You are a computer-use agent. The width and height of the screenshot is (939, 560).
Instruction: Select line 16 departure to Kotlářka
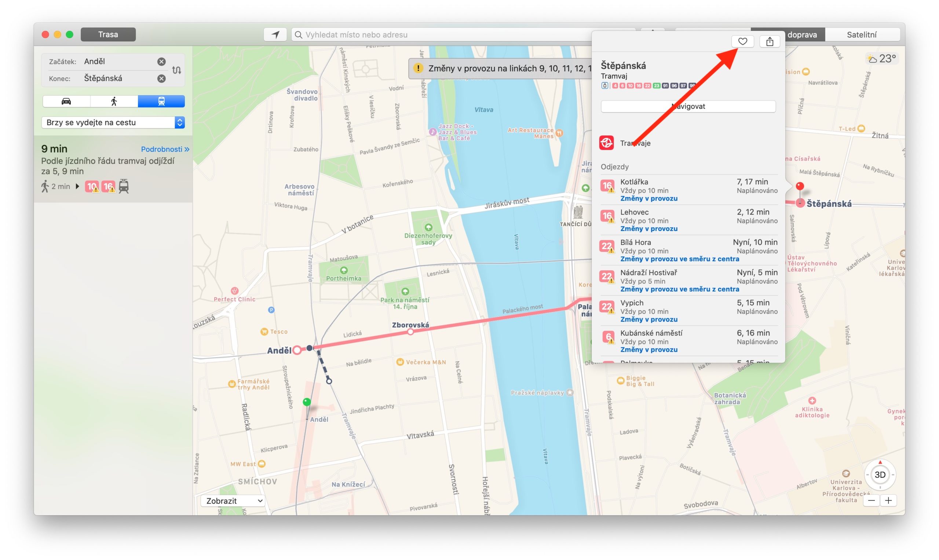[x=689, y=190]
